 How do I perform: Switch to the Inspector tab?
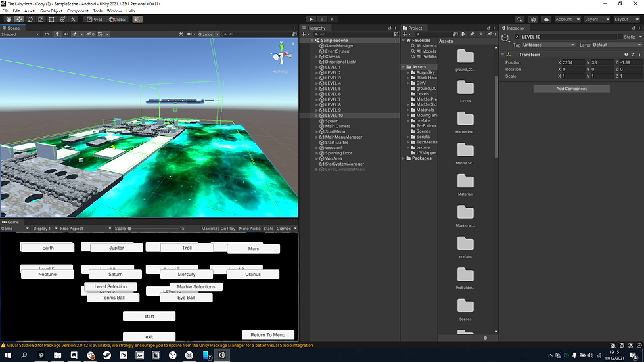513,28
